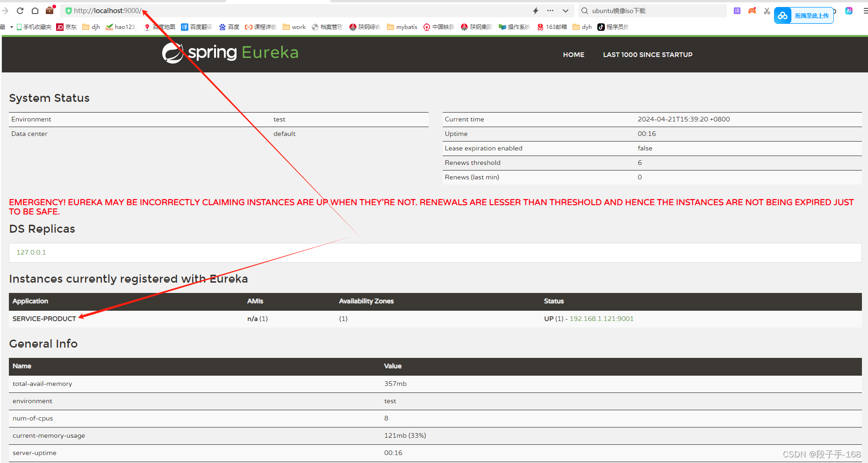Open the 陕钢集团 bookmark
The width and height of the screenshot is (868, 463).
click(x=477, y=27)
